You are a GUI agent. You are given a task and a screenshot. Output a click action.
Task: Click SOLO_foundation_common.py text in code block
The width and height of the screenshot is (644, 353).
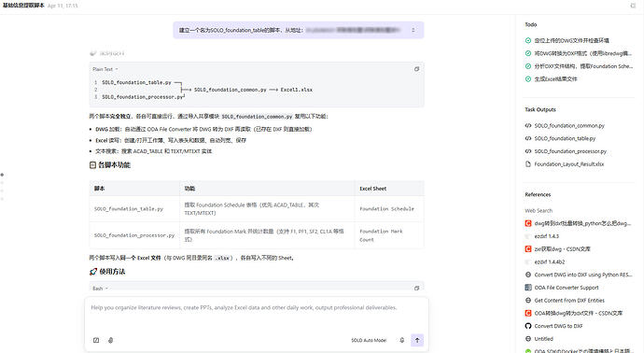pos(230,90)
